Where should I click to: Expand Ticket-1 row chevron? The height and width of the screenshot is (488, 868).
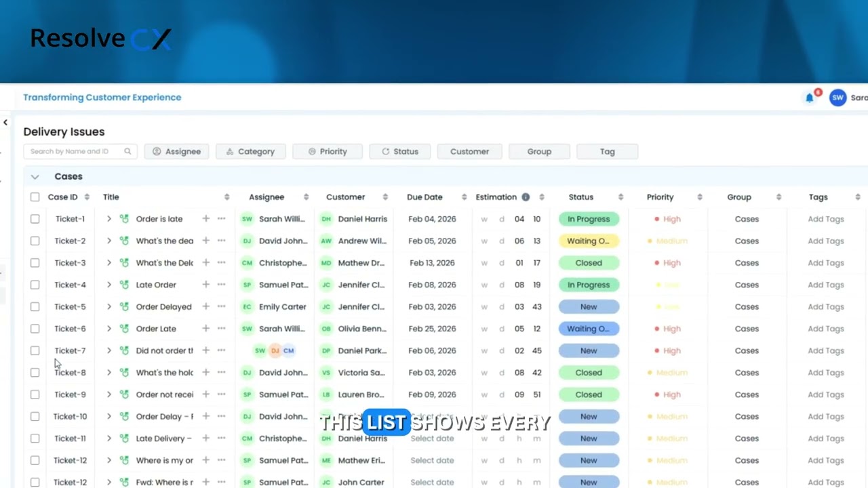(x=108, y=219)
